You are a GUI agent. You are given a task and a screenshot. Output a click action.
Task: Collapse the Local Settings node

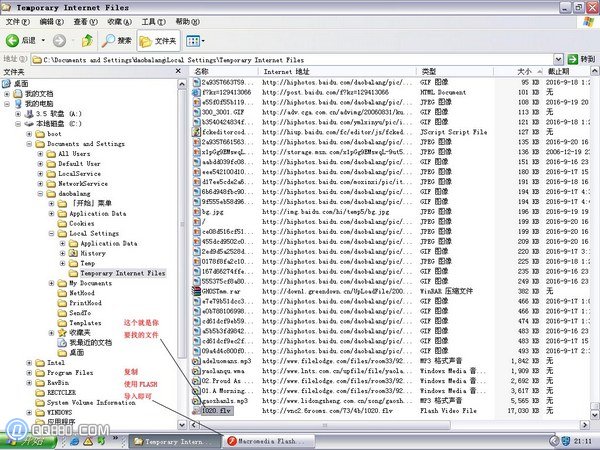51,233
